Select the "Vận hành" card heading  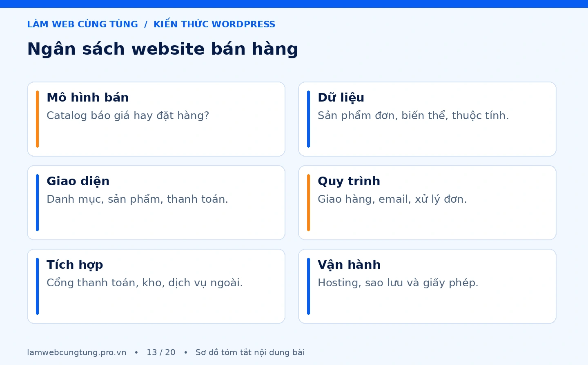coord(349,265)
